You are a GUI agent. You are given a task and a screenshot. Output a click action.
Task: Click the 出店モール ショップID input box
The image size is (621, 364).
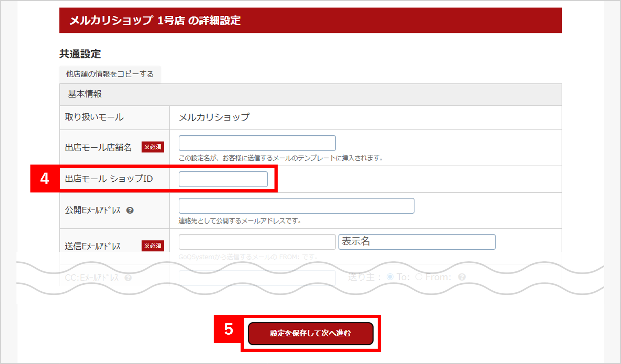(x=223, y=179)
